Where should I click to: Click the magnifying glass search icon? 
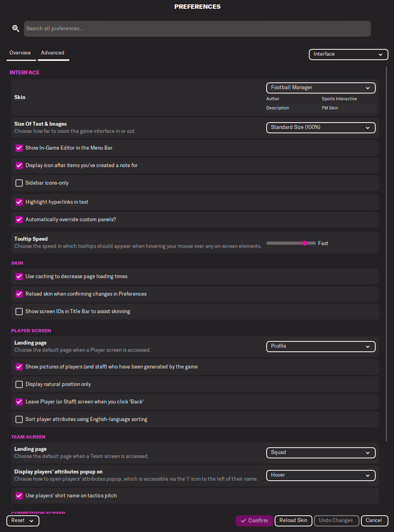(16, 29)
